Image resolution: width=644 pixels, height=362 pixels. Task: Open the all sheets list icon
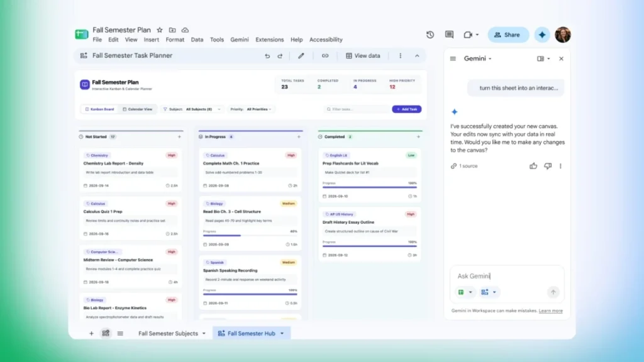[120, 334]
